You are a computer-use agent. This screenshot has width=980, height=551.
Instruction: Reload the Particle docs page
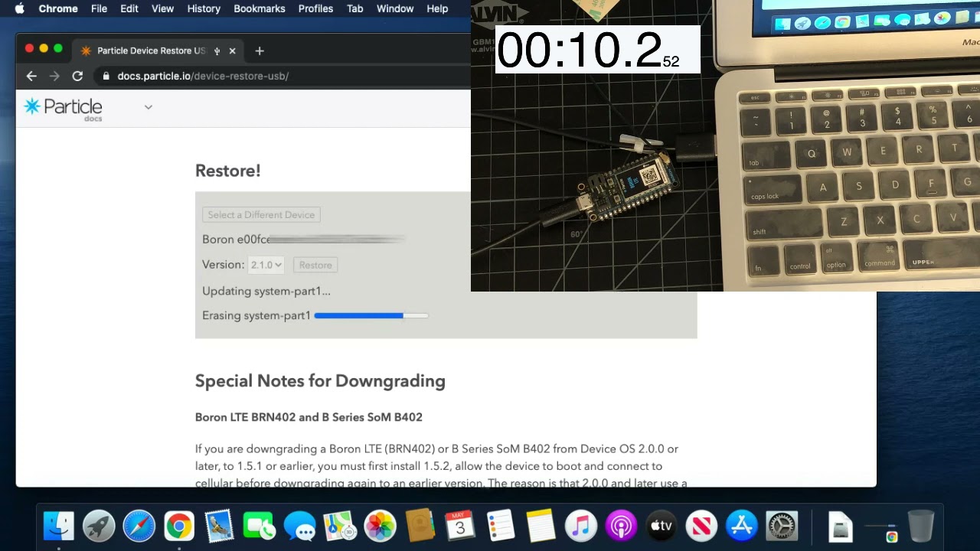(x=77, y=76)
